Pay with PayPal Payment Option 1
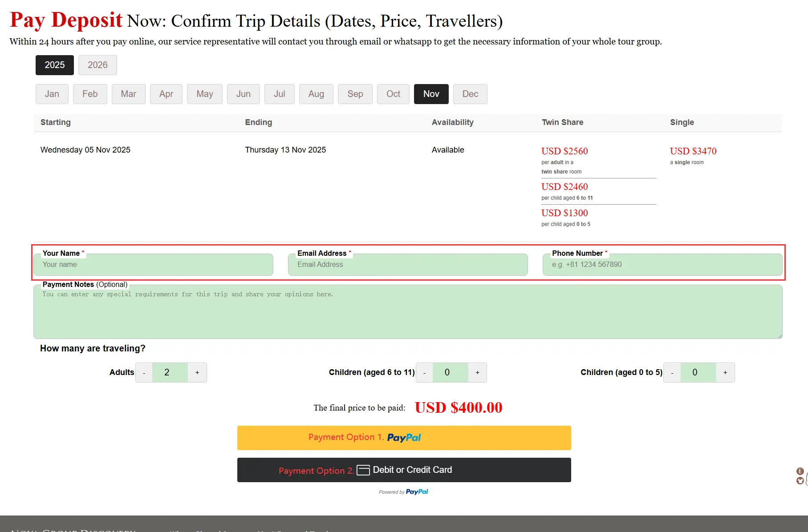808x532 pixels. pos(404,438)
